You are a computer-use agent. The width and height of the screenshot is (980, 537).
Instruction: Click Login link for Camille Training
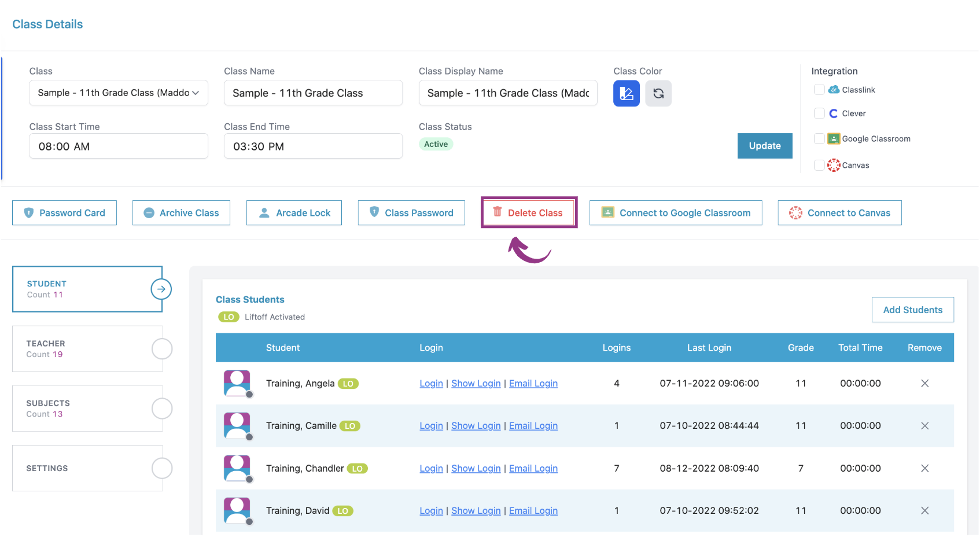tap(431, 426)
